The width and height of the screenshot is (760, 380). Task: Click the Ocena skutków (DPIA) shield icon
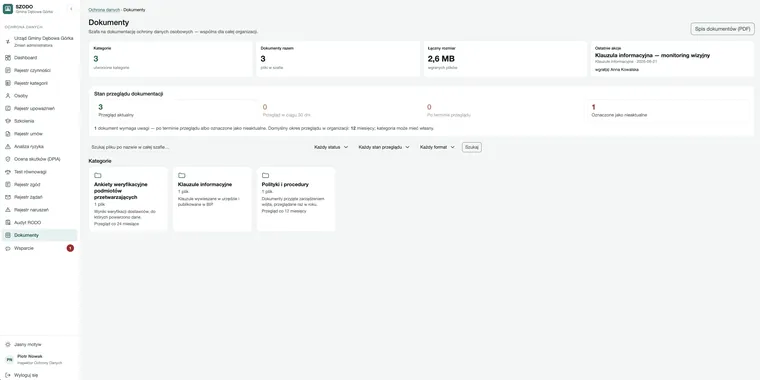8,159
